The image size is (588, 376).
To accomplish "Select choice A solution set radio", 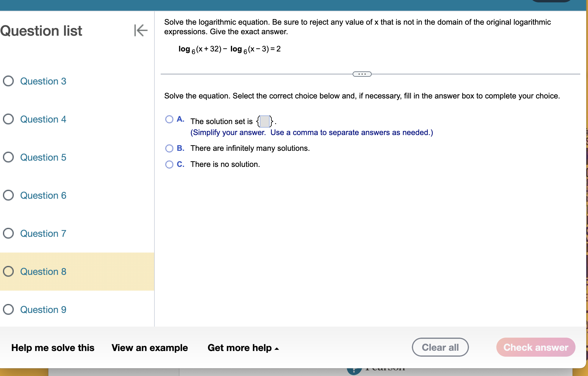I will click(169, 119).
